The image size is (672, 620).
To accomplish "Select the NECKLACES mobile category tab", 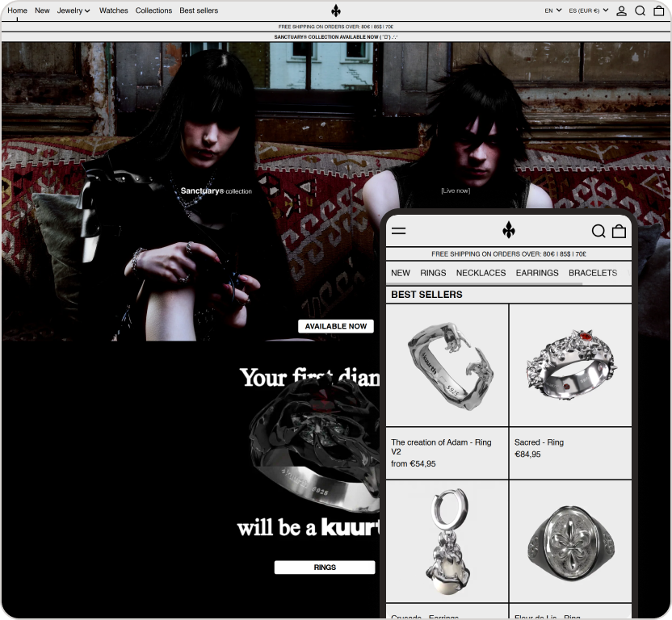I will tap(481, 273).
